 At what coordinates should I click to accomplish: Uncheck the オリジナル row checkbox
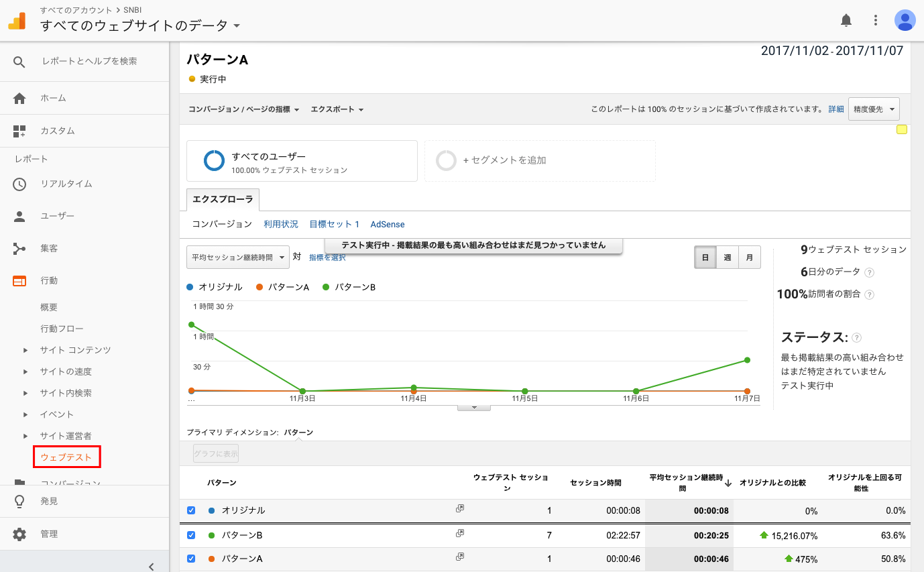click(191, 510)
